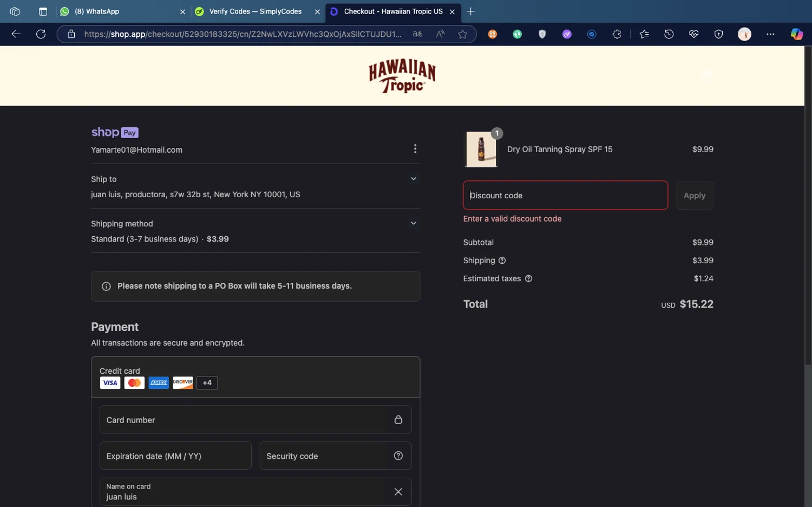The image size is (812, 507).
Task: Go back using the browser back arrow
Action: click(x=16, y=34)
